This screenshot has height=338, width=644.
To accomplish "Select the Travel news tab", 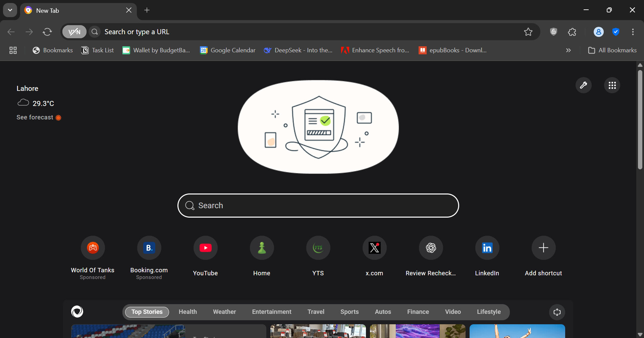I will pyautogui.click(x=316, y=312).
